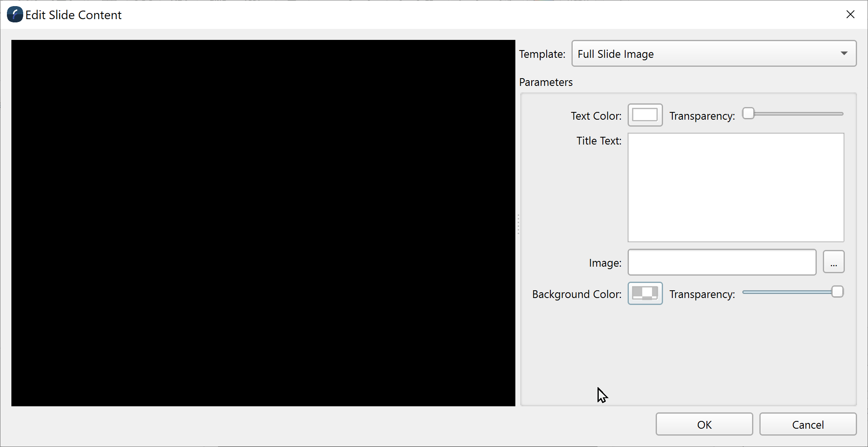Open the Text Color swatch picker
The image size is (868, 447).
pos(645,115)
